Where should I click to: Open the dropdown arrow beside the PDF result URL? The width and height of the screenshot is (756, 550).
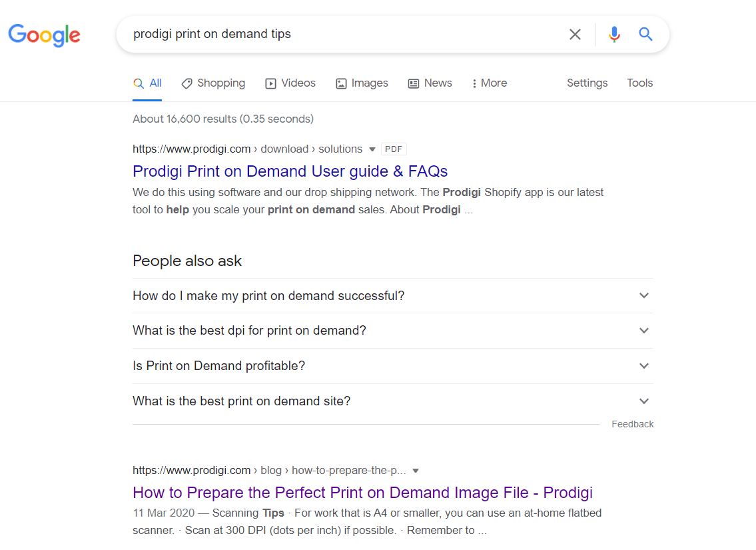coord(371,149)
